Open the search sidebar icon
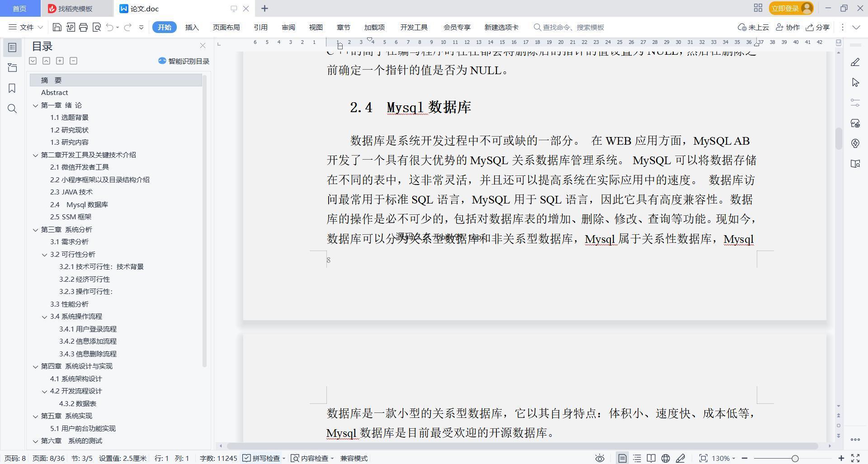Viewport: 868px width, 464px height. (12, 109)
